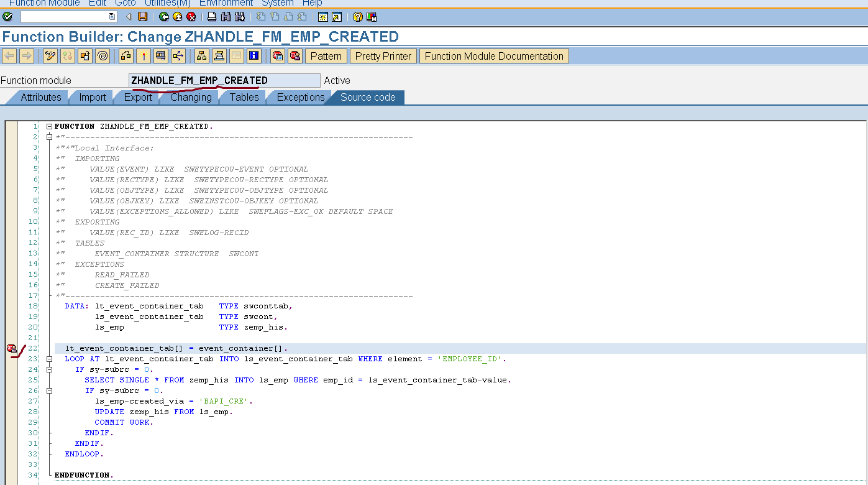
Task: Open Function Module Documentation
Action: 494,56
